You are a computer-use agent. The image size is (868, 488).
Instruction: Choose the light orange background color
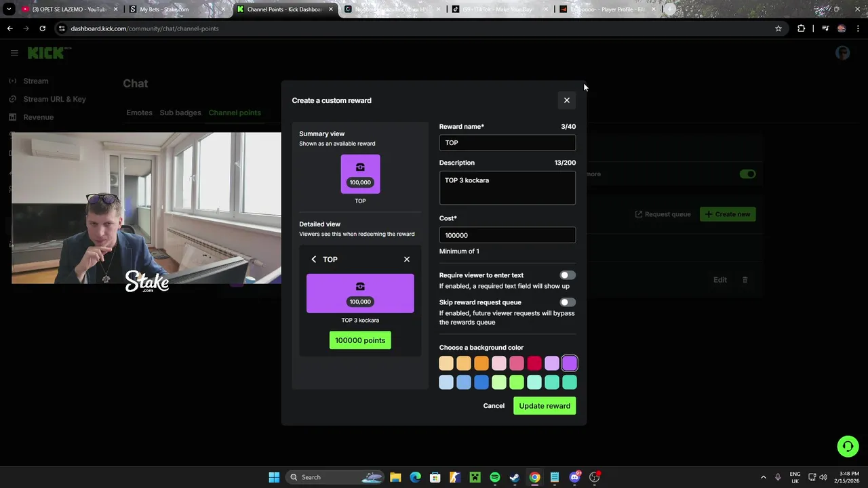[464, 364]
